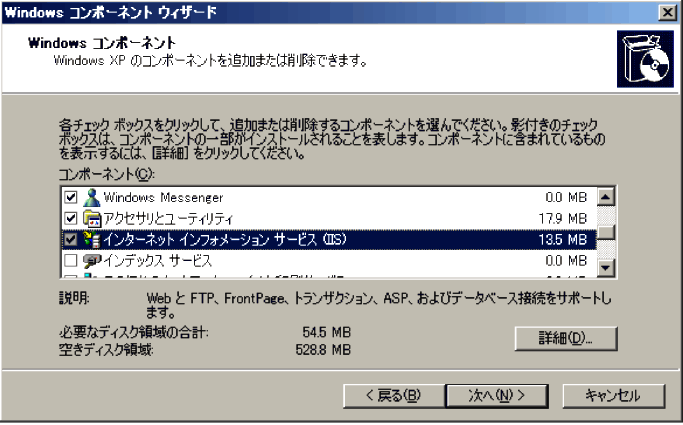Click the コンポーネント(C): label
This screenshot has height=425, width=683.
107,174
